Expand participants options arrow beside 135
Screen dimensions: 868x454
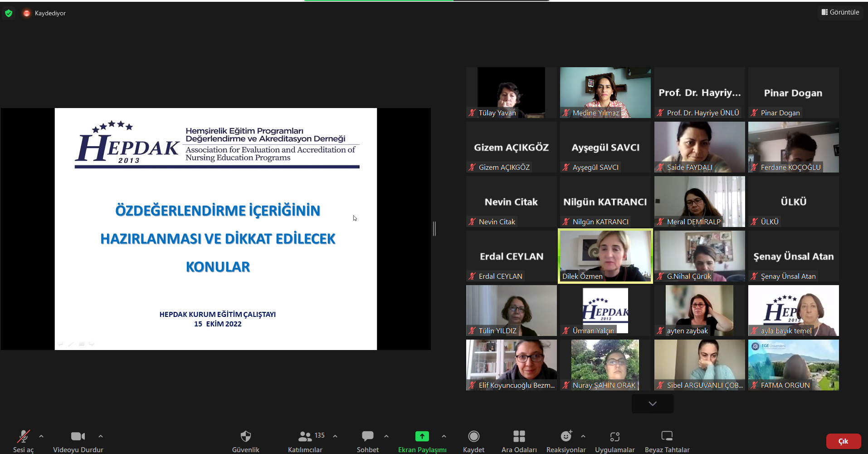[335, 436]
